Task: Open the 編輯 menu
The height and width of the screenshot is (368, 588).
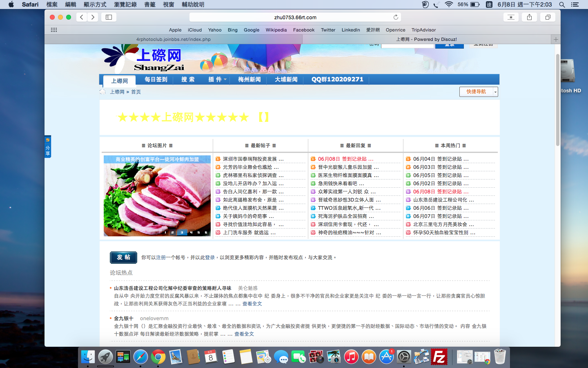Action: [71, 4]
